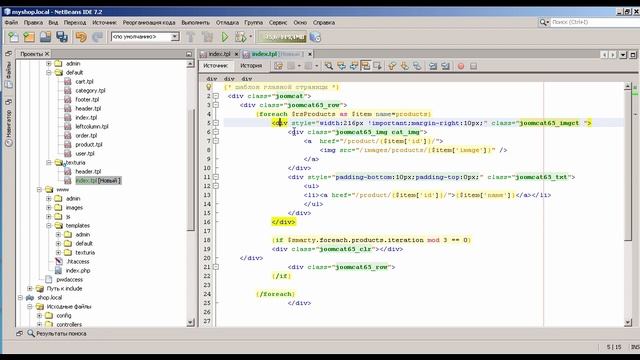Click the projects tree scrollbar down arrow

tap(190, 322)
